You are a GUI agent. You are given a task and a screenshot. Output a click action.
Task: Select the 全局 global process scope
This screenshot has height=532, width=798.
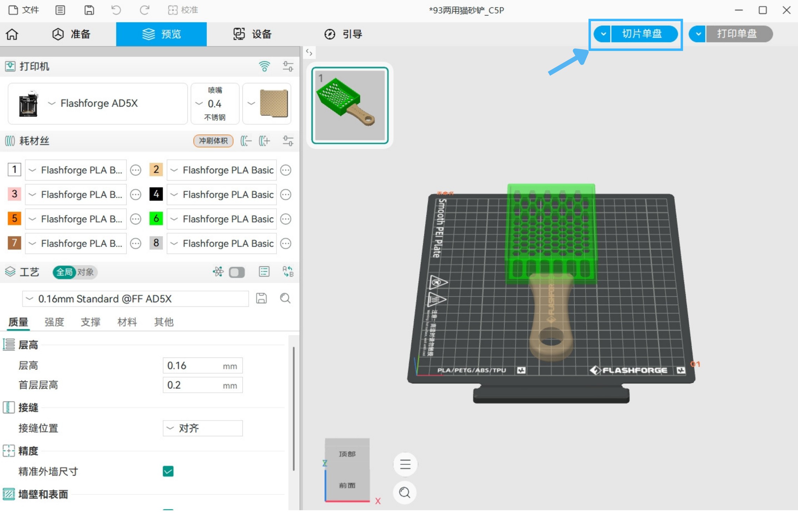(64, 272)
